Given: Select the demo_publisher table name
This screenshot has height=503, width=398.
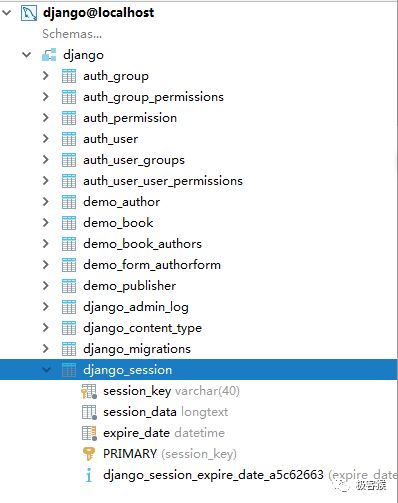Looking at the screenshot, I should click(130, 286).
